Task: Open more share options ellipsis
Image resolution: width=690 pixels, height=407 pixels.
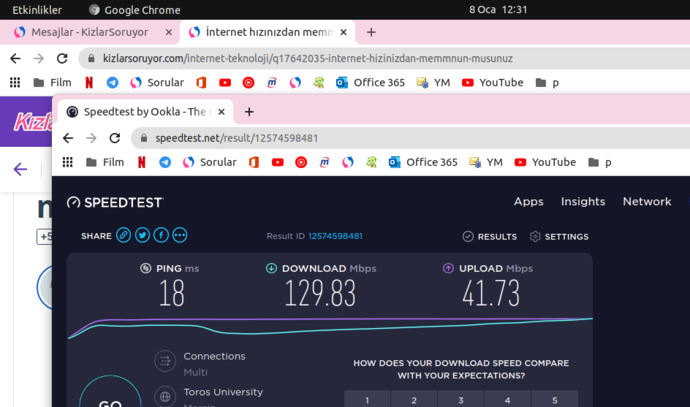Action: tap(180, 235)
